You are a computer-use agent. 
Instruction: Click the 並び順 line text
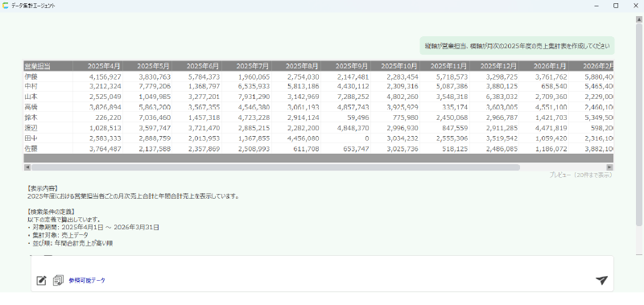(70, 243)
